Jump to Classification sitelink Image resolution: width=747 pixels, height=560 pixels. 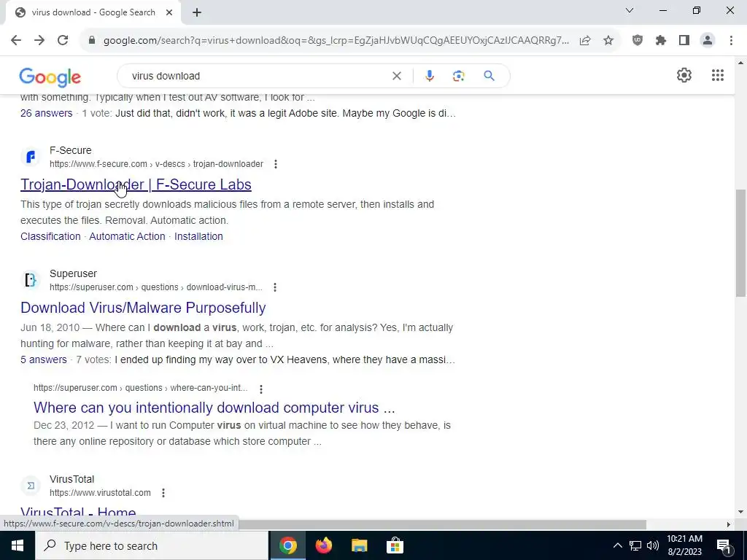pos(50,236)
